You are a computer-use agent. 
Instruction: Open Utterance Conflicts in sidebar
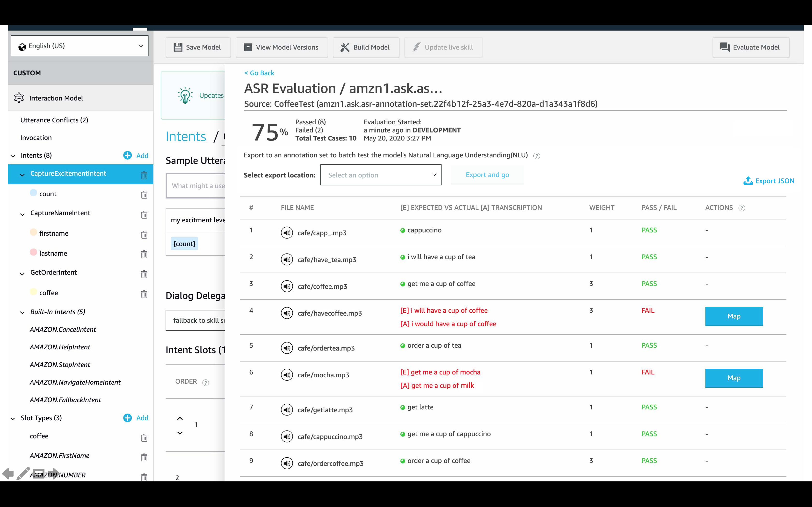coord(54,120)
